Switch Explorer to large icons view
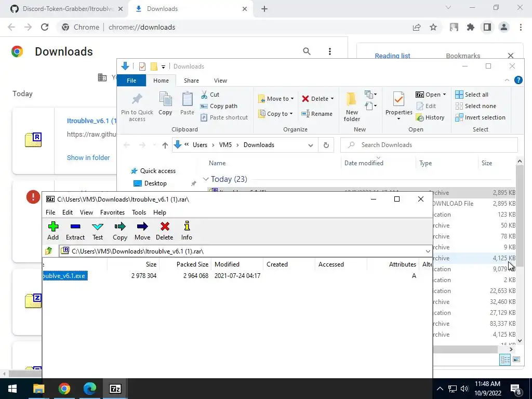The width and height of the screenshot is (532, 399). (516, 360)
